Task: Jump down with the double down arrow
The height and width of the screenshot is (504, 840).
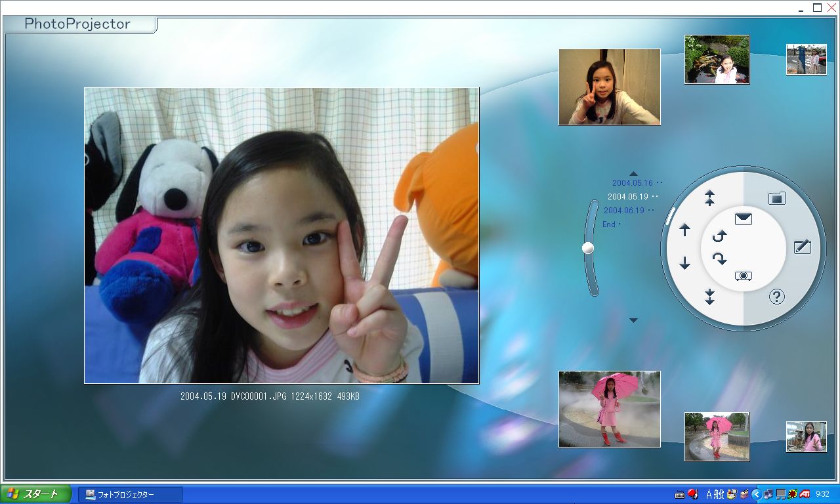Action: tap(709, 297)
